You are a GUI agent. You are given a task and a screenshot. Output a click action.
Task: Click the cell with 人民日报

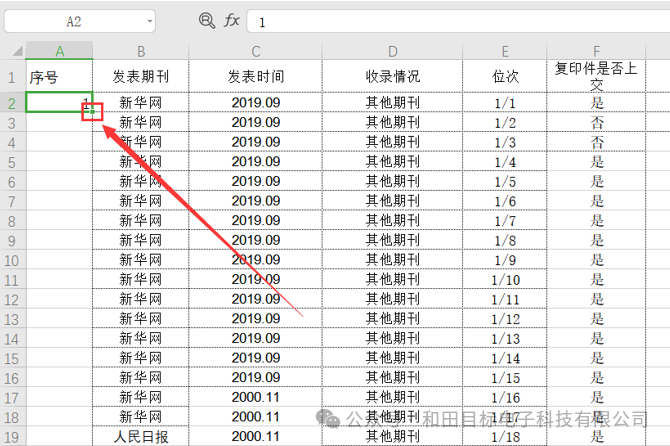(141, 437)
